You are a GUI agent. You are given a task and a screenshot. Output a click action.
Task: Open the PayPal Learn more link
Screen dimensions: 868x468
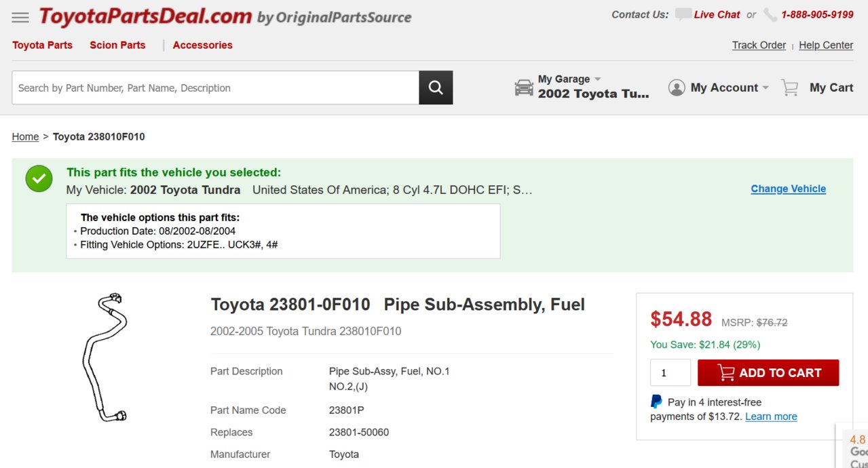[771, 416]
